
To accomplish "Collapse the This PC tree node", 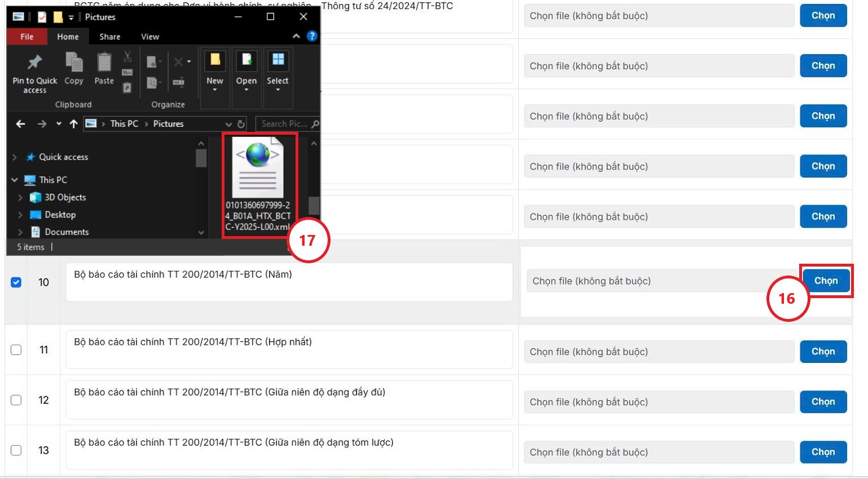I will tap(15, 180).
